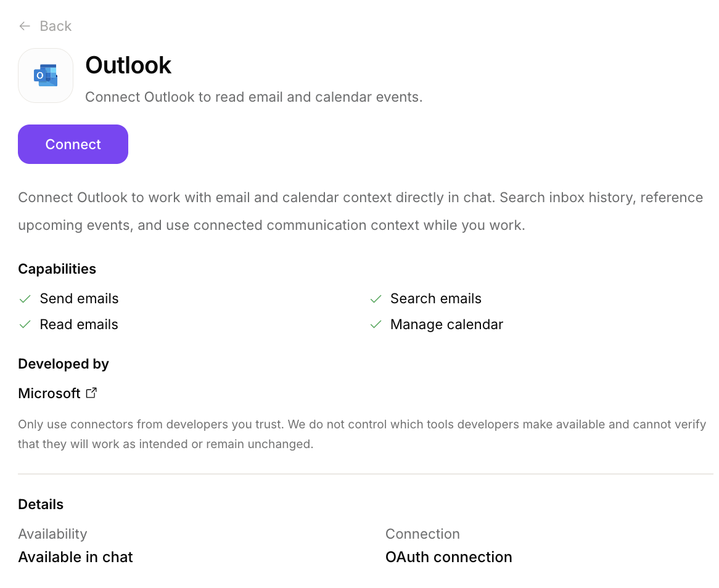Select the Connection label under Details
719x588 pixels.
(x=422, y=534)
